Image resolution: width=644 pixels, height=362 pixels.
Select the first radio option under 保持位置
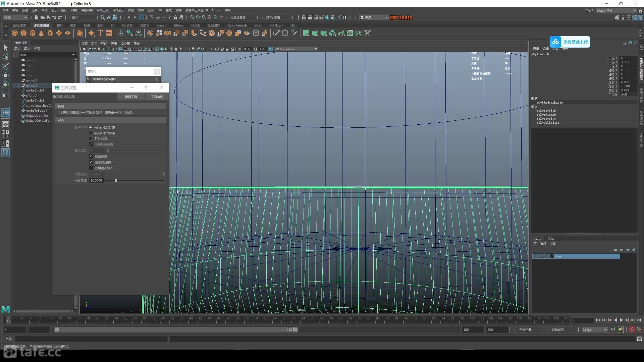pos(91,127)
